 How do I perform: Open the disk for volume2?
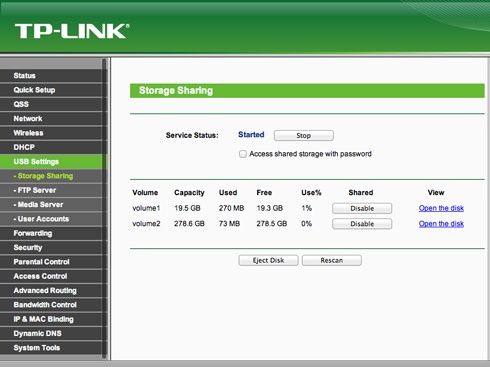pyautogui.click(x=441, y=224)
